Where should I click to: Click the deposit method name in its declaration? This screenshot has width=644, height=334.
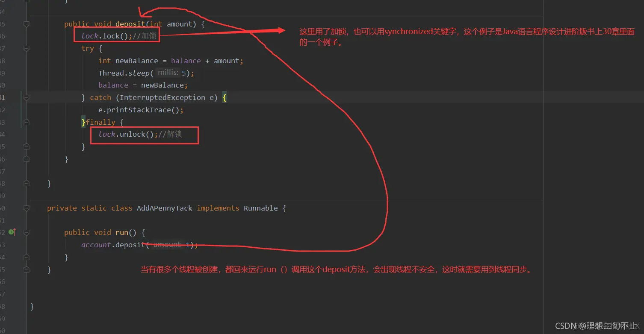[x=130, y=24]
